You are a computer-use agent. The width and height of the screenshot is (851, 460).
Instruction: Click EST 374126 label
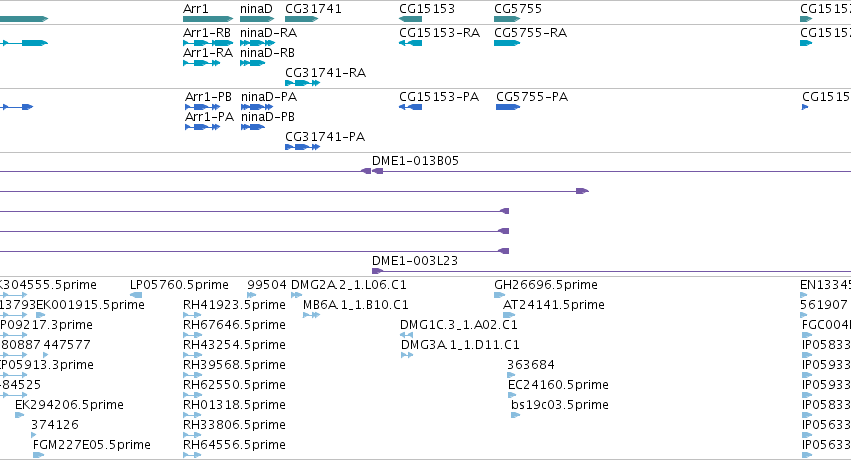55,425
